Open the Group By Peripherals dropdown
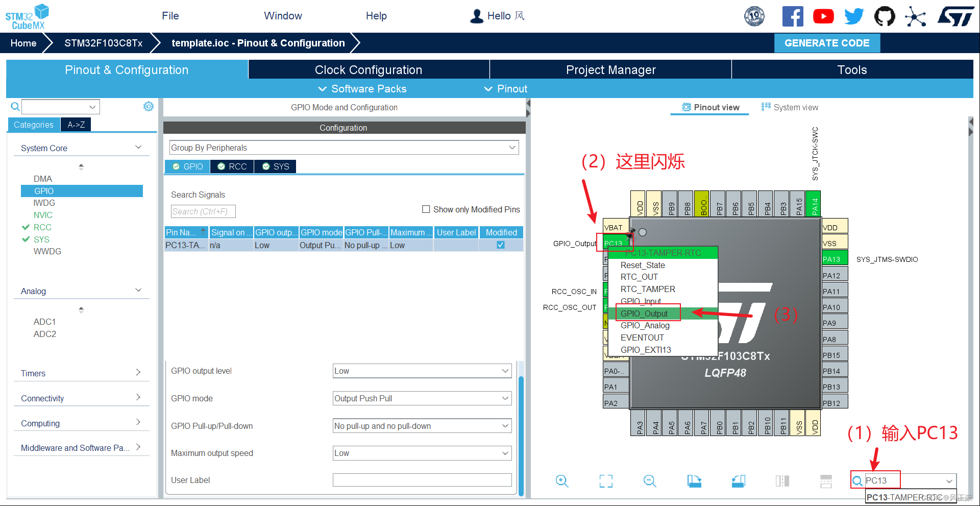 344,148
